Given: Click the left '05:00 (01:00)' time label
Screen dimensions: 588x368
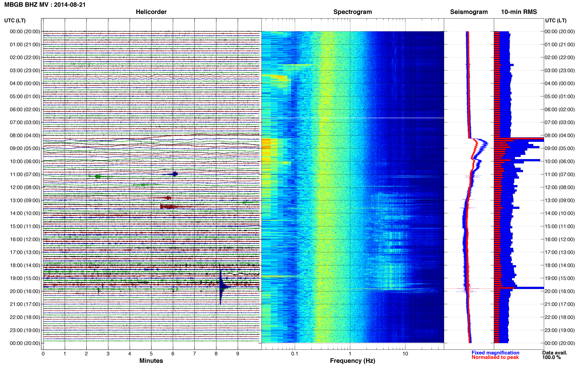Looking at the screenshot, I should pos(25,96).
